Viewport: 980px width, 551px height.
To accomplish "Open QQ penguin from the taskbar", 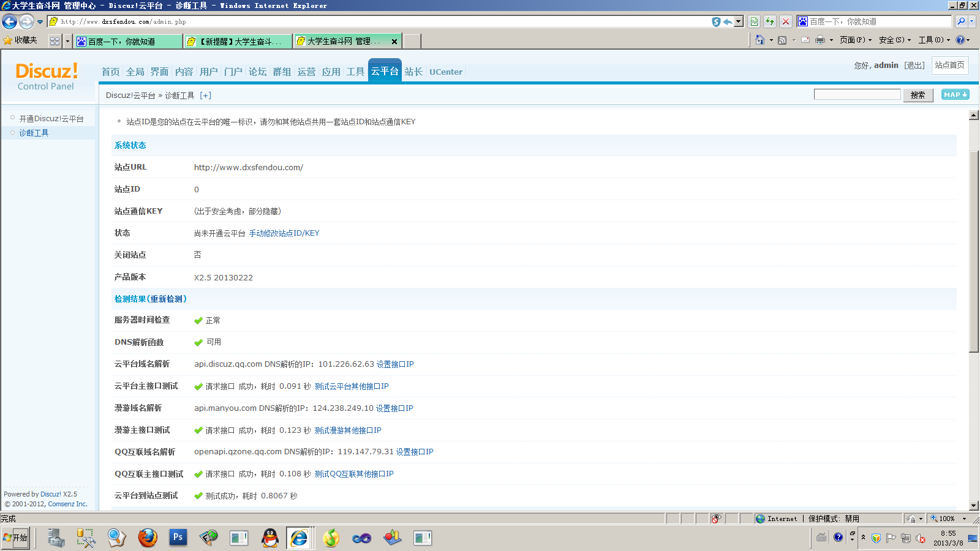I will click(x=269, y=538).
